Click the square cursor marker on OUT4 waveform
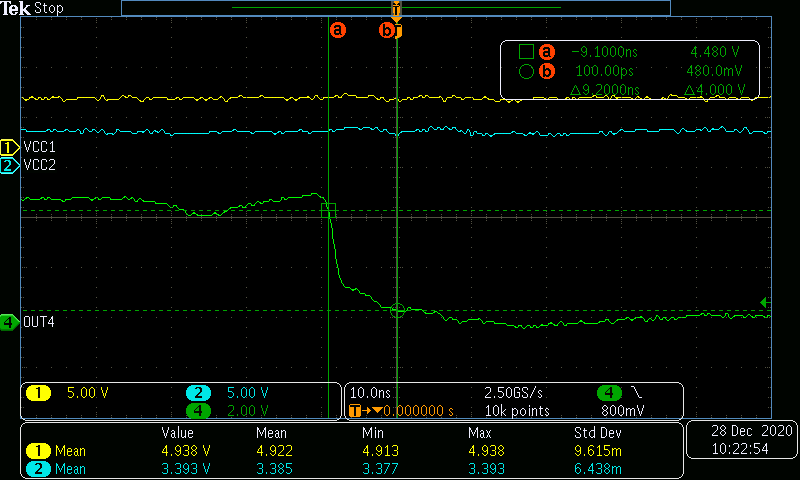 pyautogui.click(x=329, y=210)
